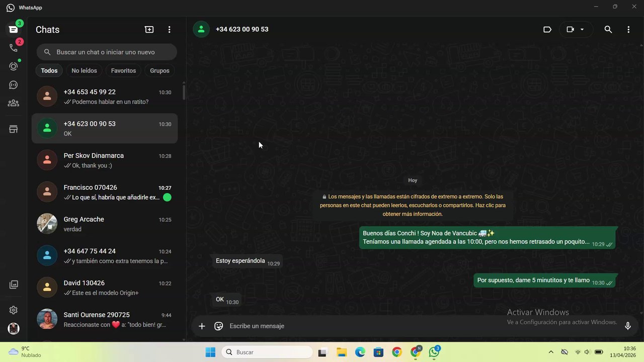Screen dimensions: 644x362
Task: Click Santi Ourense's profile photo
Action: pyautogui.click(x=47, y=319)
